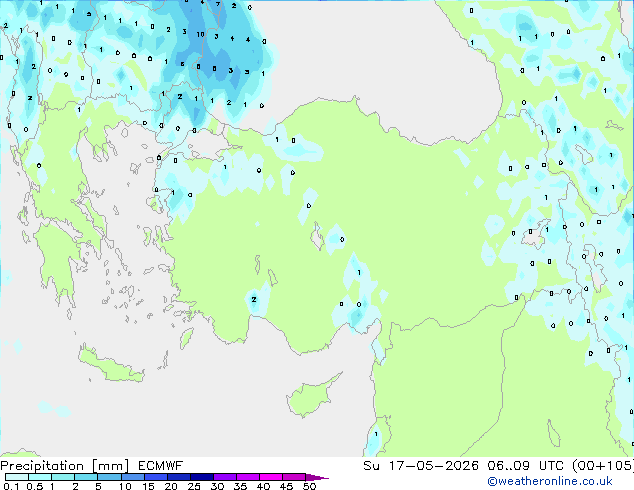Select the 15–20 mm legend color swatch

(x=156, y=477)
